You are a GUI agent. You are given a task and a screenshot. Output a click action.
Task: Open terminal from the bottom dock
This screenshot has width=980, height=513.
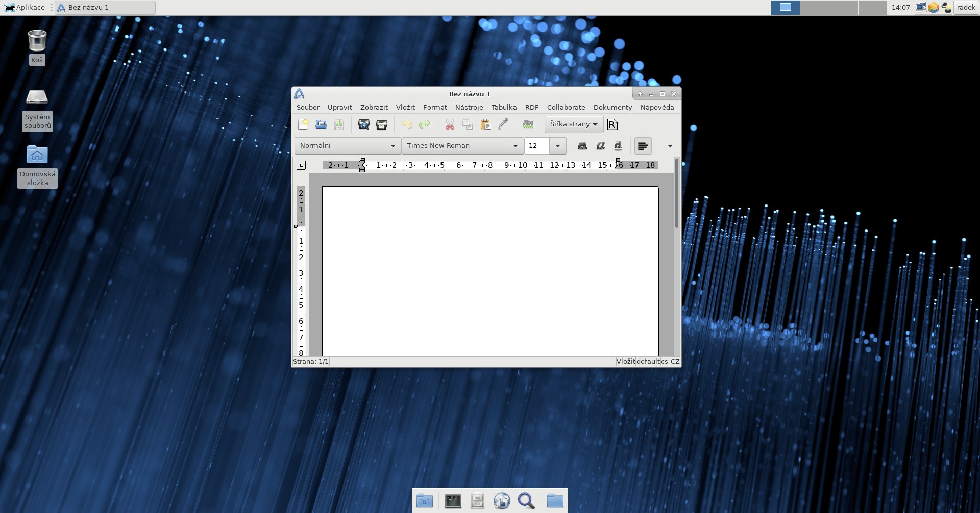(453, 501)
